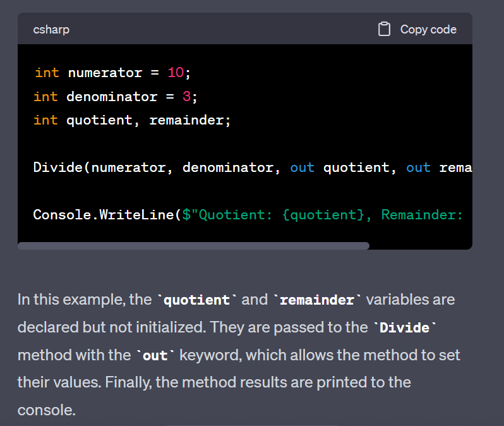Image resolution: width=504 pixels, height=426 pixels.
Task: Click the "int denominator = 3;" code line
Action: point(116,97)
